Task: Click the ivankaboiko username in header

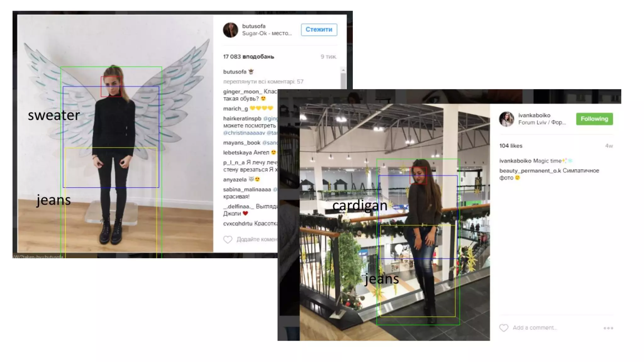Action: (x=534, y=115)
